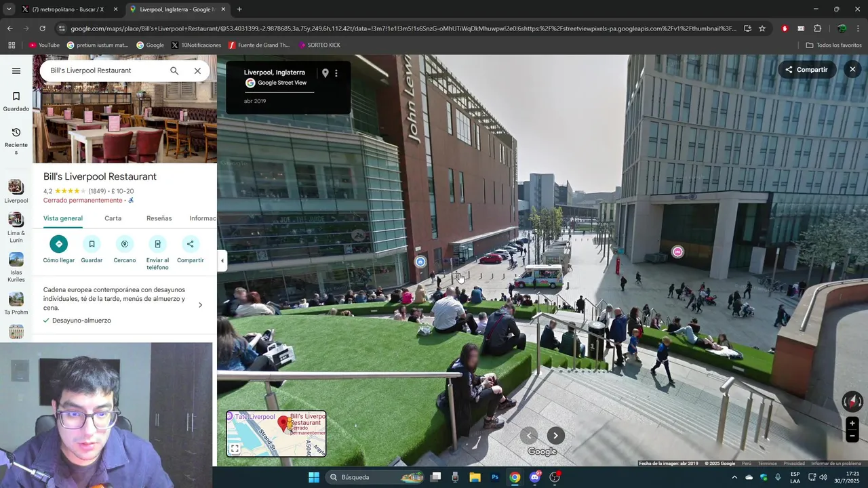Open the Liverpool recent place shortcut
868x488 pixels.
(16, 192)
